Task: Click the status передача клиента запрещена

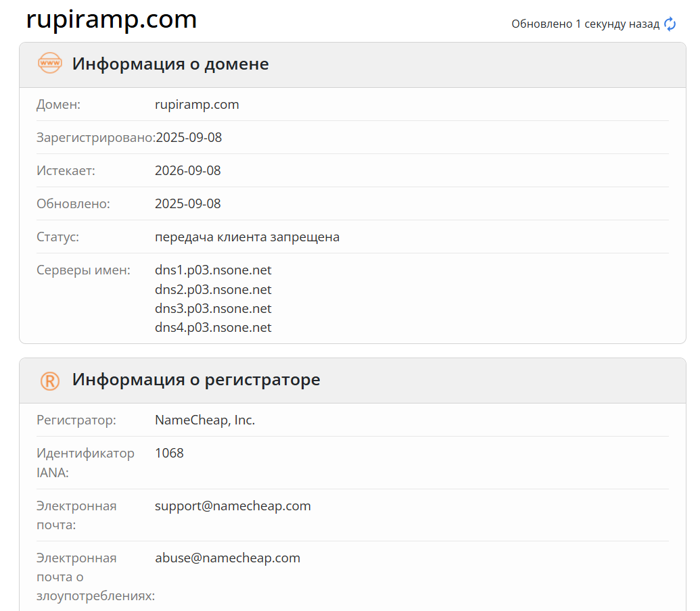Action: pyautogui.click(x=247, y=237)
